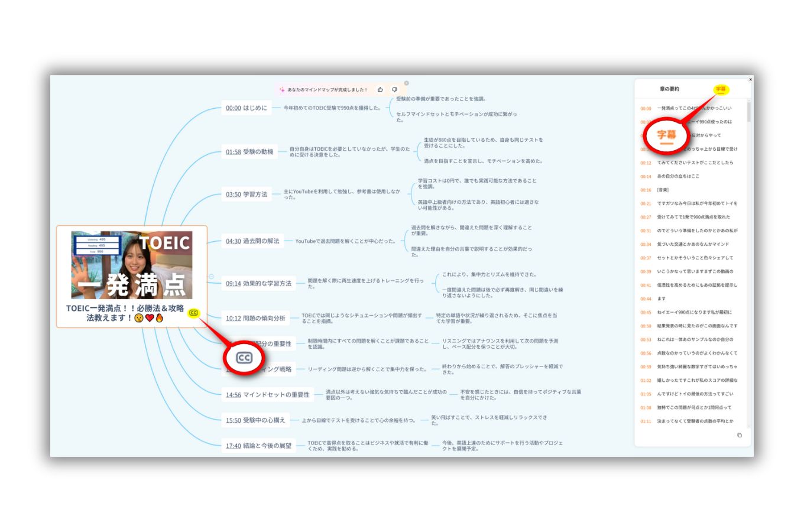Select node これにより、集中力とリズムを維持できた

[489, 275]
